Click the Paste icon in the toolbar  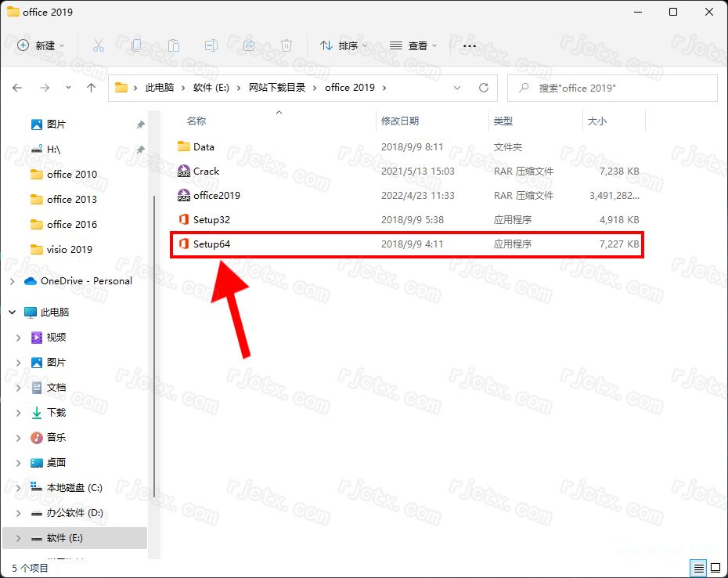pyautogui.click(x=174, y=45)
